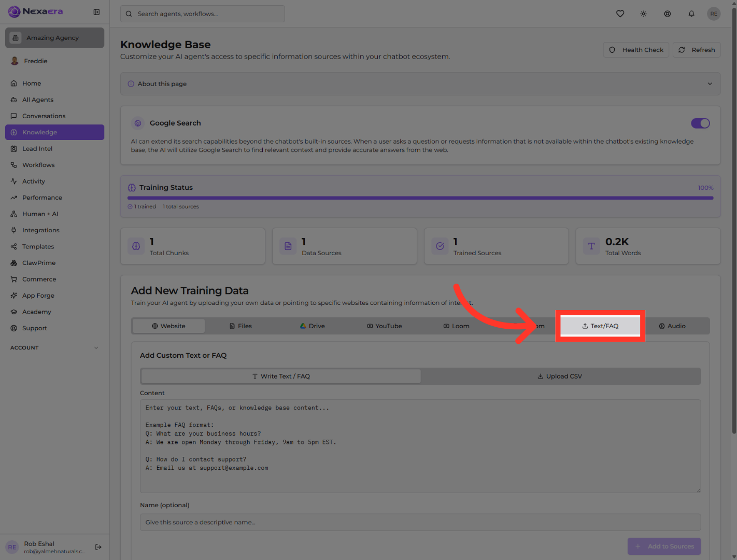Open Templates page
This screenshot has width=737, height=560.
[54, 247]
